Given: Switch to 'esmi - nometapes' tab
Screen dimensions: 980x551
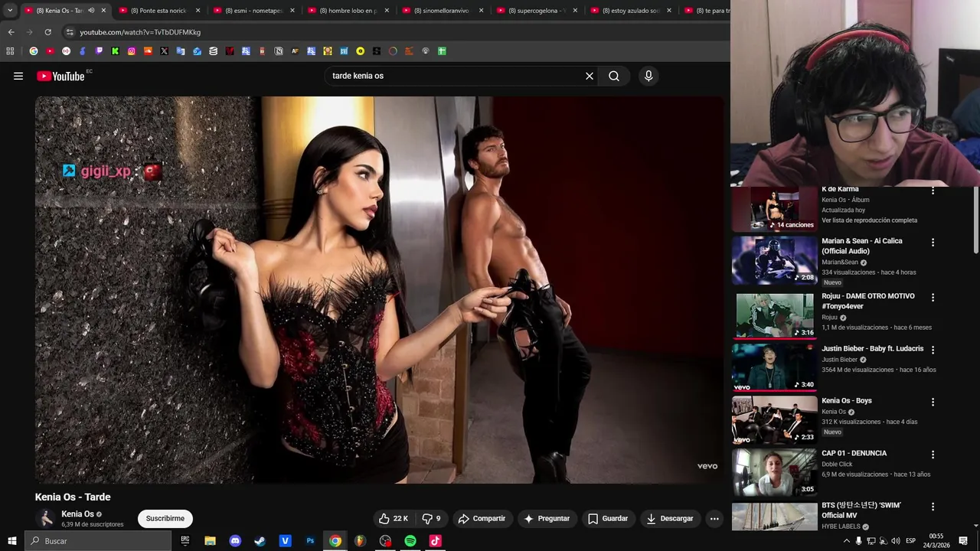Looking at the screenshot, I should (253, 11).
